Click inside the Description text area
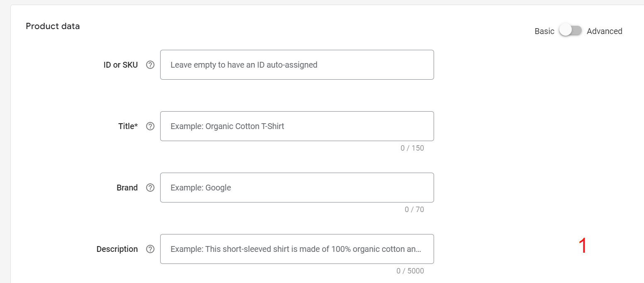The image size is (644, 283). (297, 249)
